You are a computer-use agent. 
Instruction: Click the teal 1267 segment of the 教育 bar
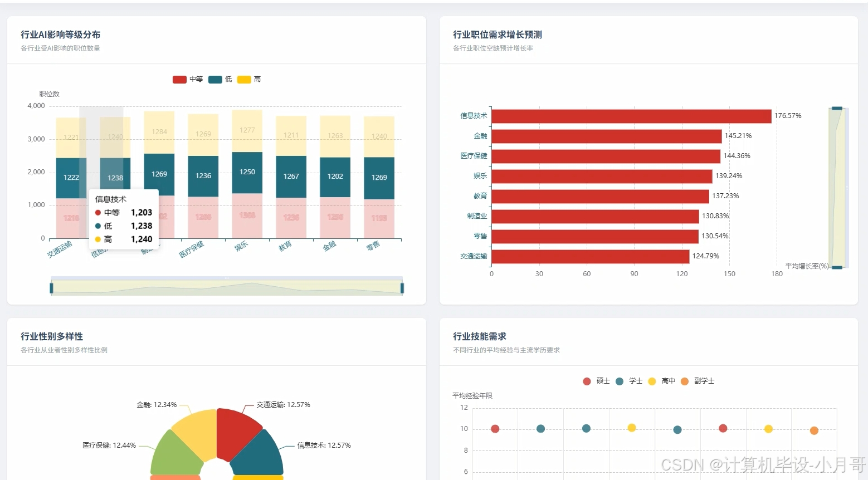tap(291, 177)
